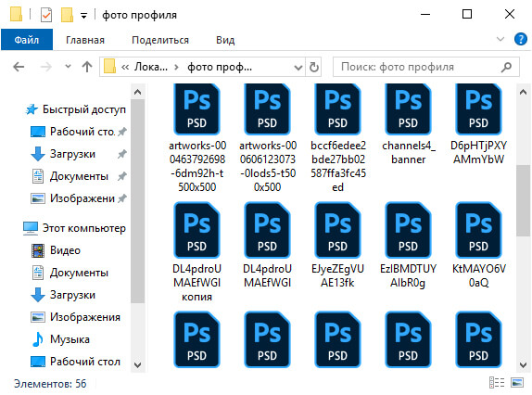Screen dimensions: 532x395
Task: Open the dropdown arrow after the Лока... breadcrumb
Action: (x=176, y=67)
